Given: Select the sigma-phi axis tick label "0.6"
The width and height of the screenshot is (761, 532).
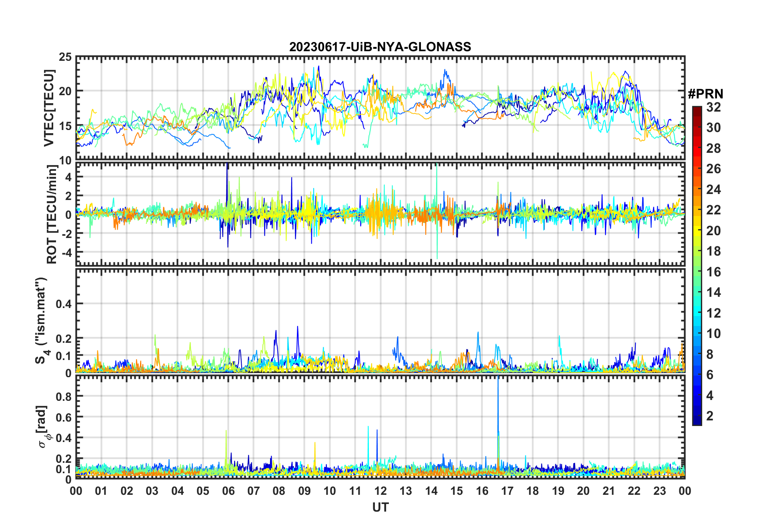Looking at the screenshot, I should coord(64,417).
